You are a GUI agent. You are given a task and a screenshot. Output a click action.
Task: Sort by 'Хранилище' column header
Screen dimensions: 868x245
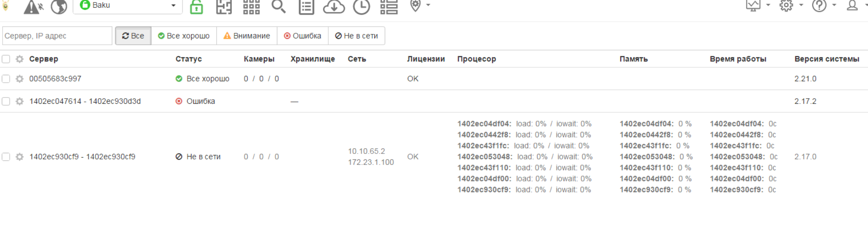pyautogui.click(x=313, y=59)
